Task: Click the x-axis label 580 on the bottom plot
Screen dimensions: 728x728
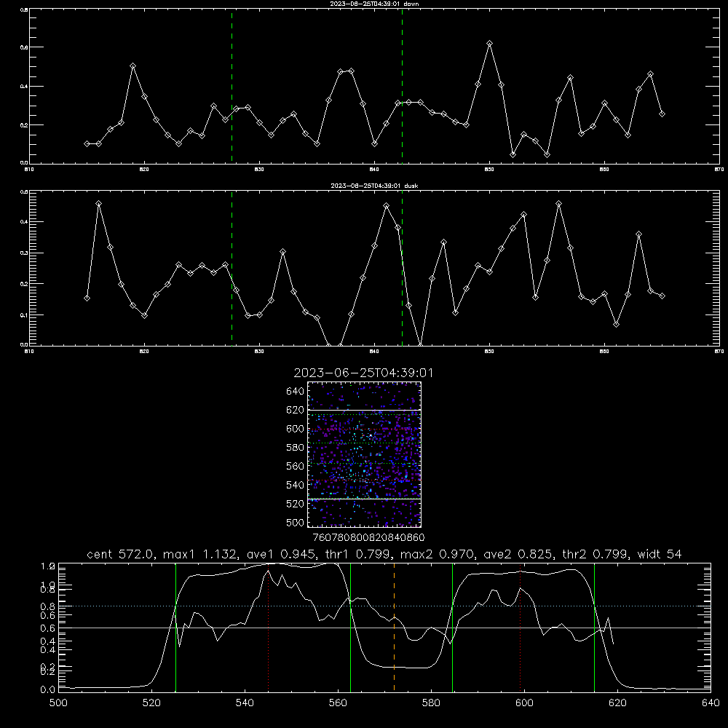Action: [x=431, y=703]
